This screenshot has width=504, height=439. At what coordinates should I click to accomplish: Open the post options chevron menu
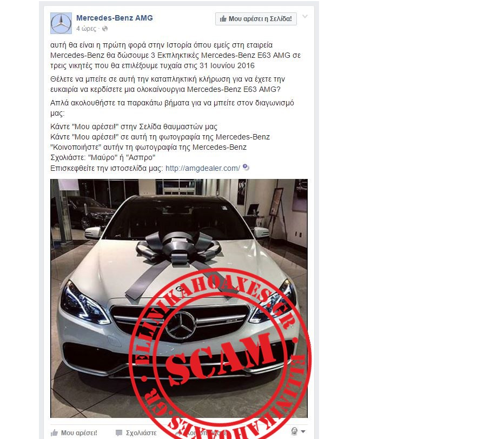pyautogui.click(x=305, y=16)
